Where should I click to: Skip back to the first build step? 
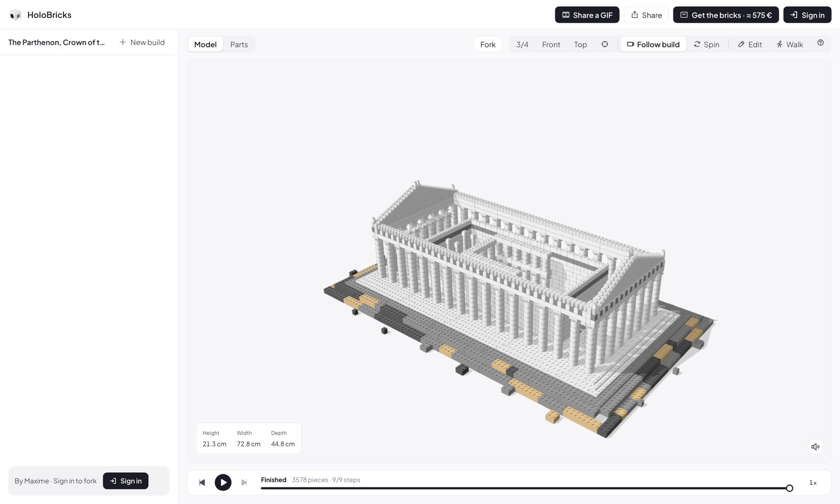(202, 483)
